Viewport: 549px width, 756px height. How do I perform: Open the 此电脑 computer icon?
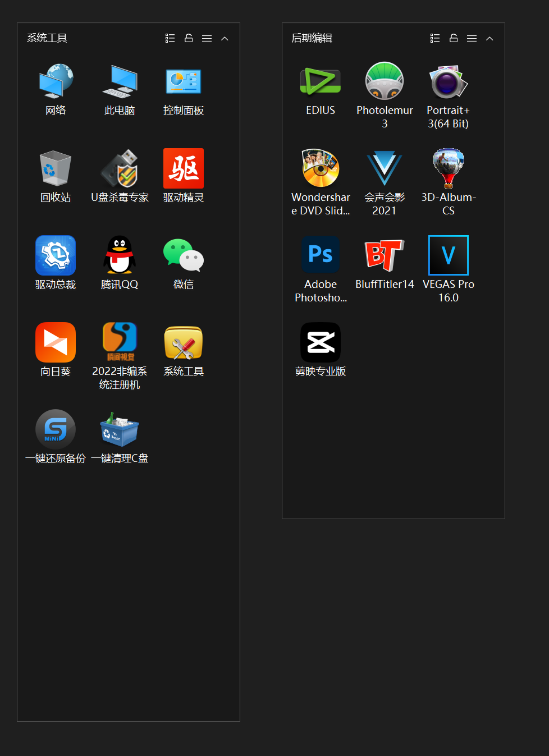120,82
